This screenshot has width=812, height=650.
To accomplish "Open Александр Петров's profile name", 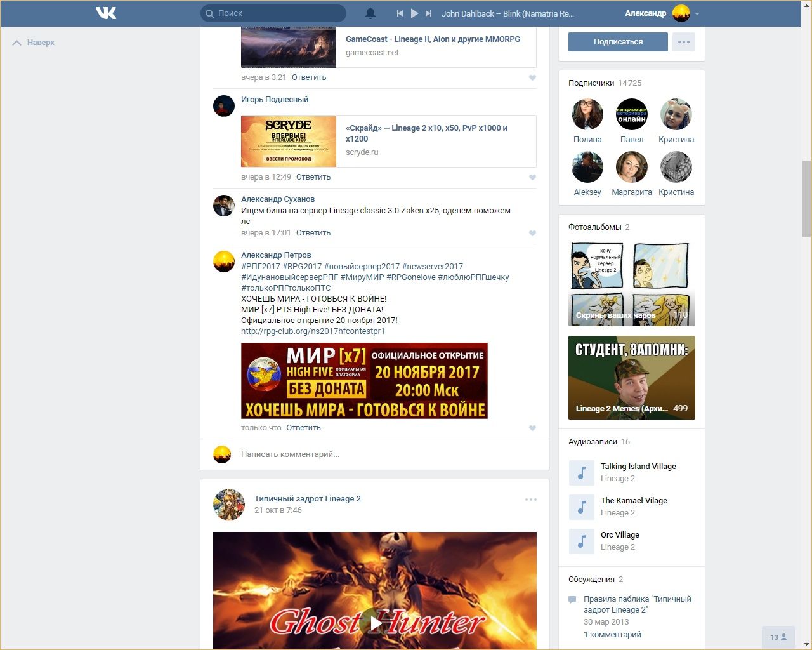I will coord(276,255).
